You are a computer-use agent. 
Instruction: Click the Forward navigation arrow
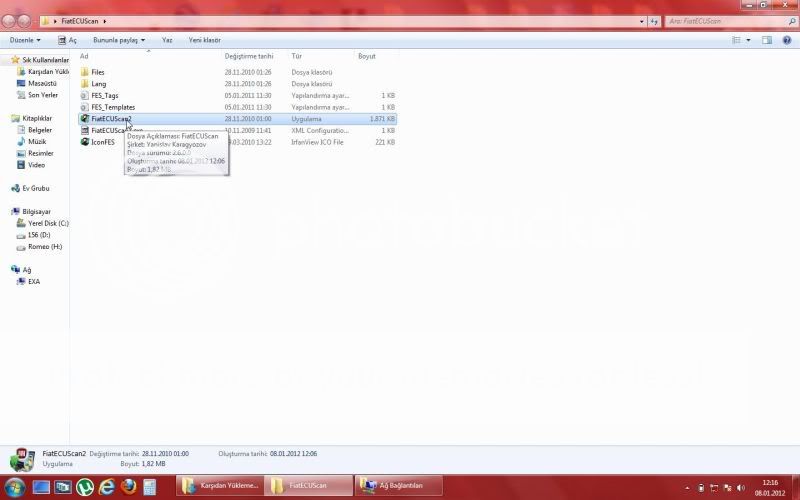(x=24, y=21)
